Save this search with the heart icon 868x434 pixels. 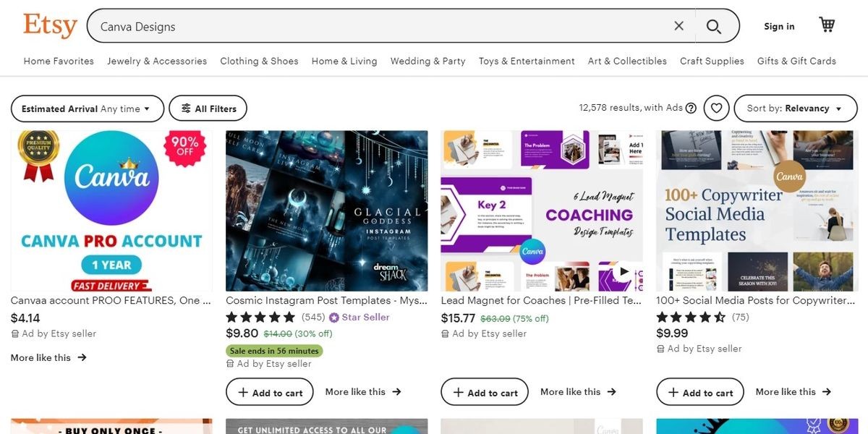716,109
